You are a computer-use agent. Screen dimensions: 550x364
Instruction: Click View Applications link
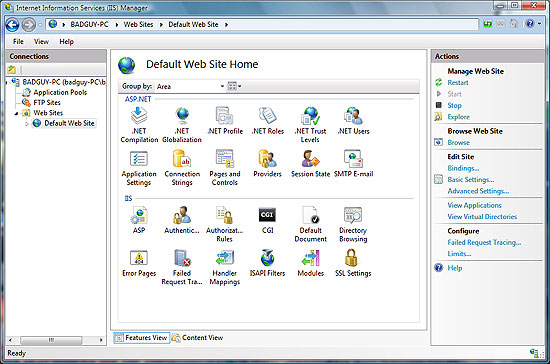[x=474, y=205]
